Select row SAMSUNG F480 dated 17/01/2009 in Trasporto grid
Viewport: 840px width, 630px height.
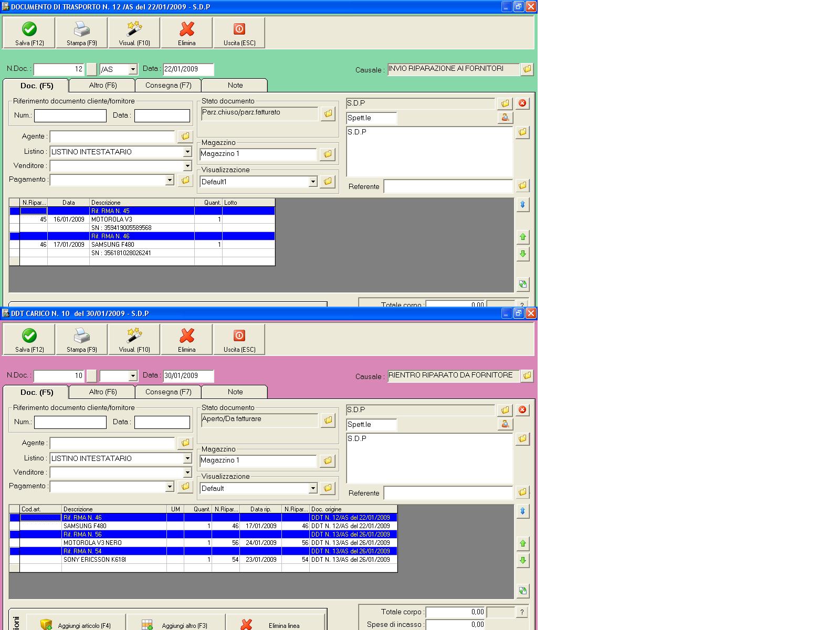coord(142,245)
